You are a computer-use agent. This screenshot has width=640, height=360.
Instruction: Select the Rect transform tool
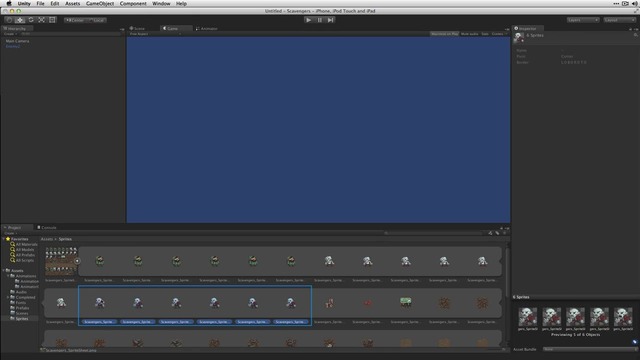pyautogui.click(x=52, y=20)
